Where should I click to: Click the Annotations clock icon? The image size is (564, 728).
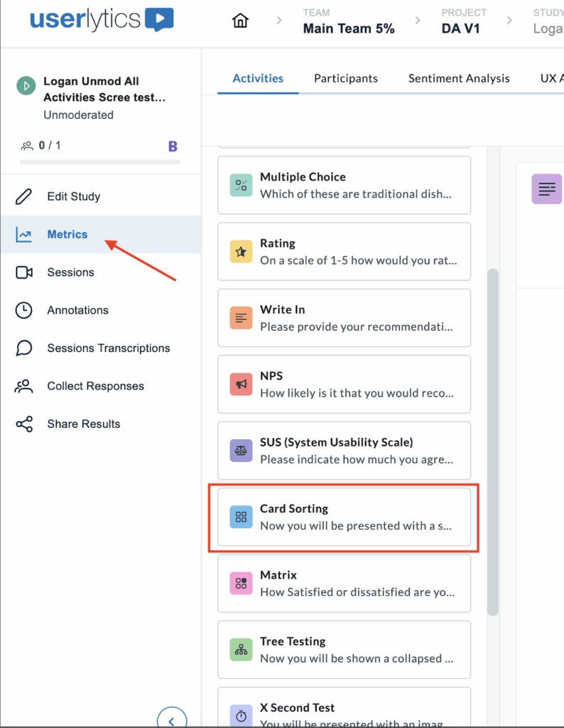[x=23, y=310]
